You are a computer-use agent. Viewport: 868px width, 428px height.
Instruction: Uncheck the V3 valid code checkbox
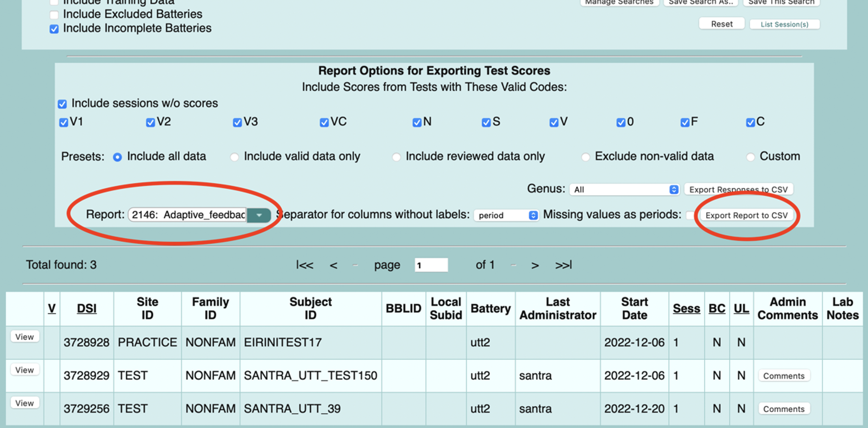tap(237, 122)
